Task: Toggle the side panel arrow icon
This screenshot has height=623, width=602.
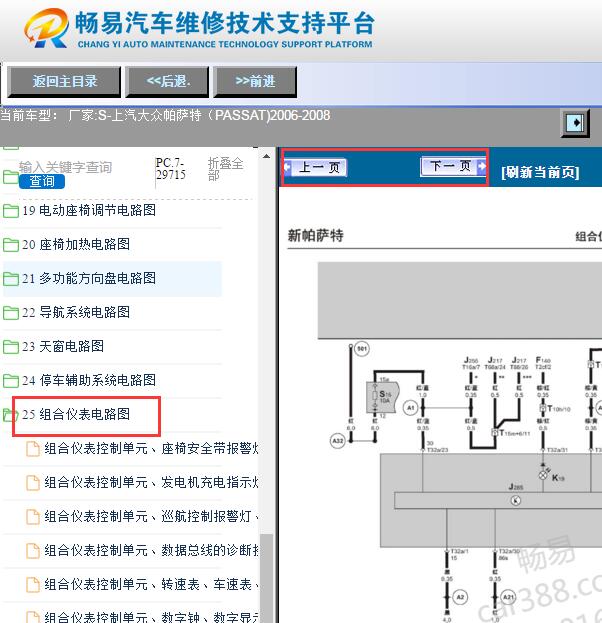Action: pyautogui.click(x=575, y=123)
